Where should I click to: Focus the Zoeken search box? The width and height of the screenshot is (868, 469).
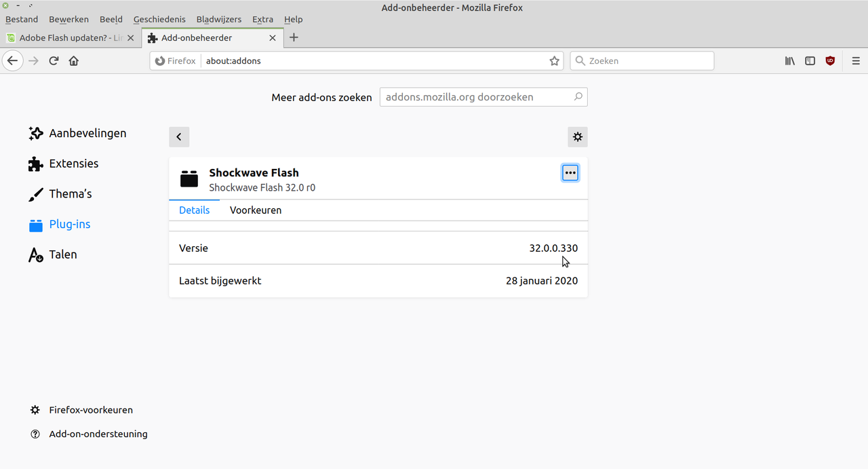(642, 60)
